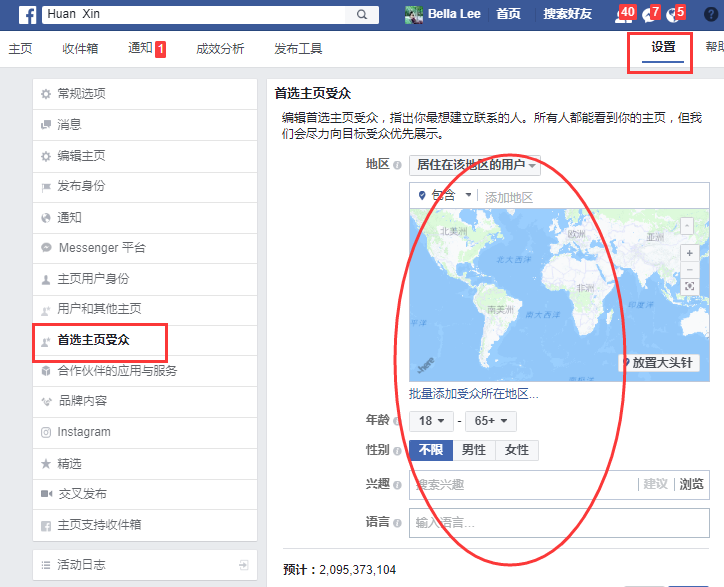Select 女性 gender option
This screenshot has width=724, height=587.
[x=517, y=450]
